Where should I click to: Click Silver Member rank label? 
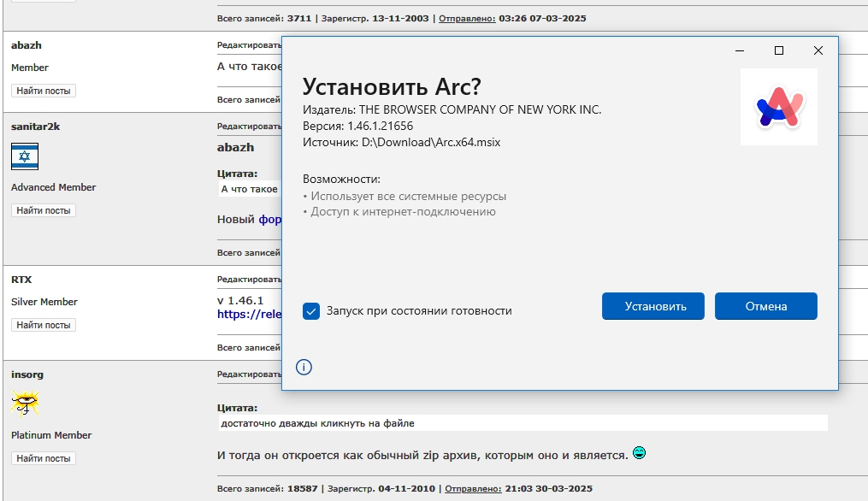[x=44, y=302]
